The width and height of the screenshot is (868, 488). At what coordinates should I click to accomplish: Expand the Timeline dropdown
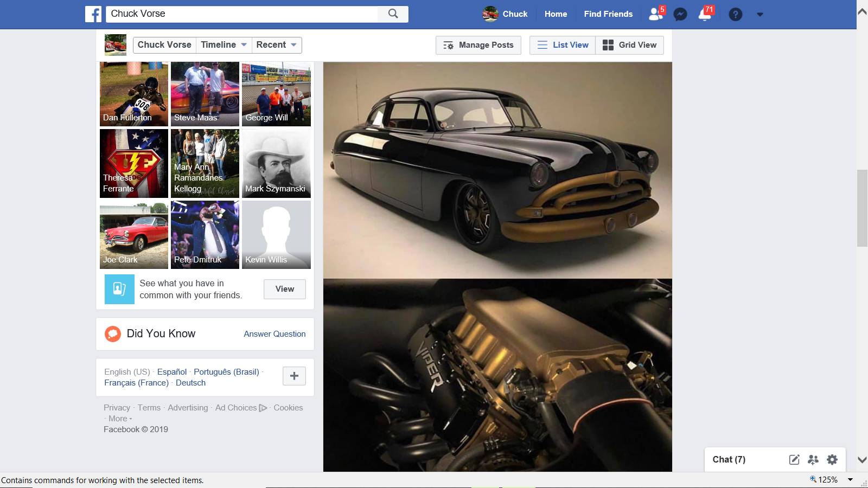pos(224,45)
